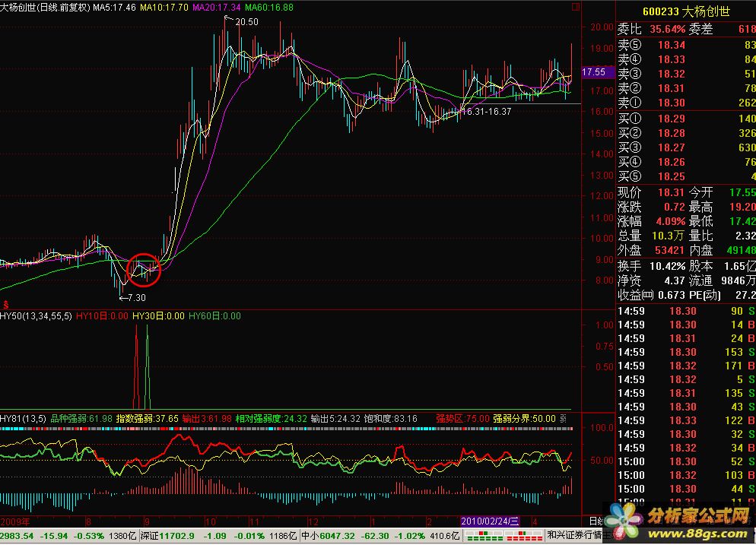The height and width of the screenshot is (545, 756).
Task: Click the 委比 35.64% value
Action: (651, 29)
